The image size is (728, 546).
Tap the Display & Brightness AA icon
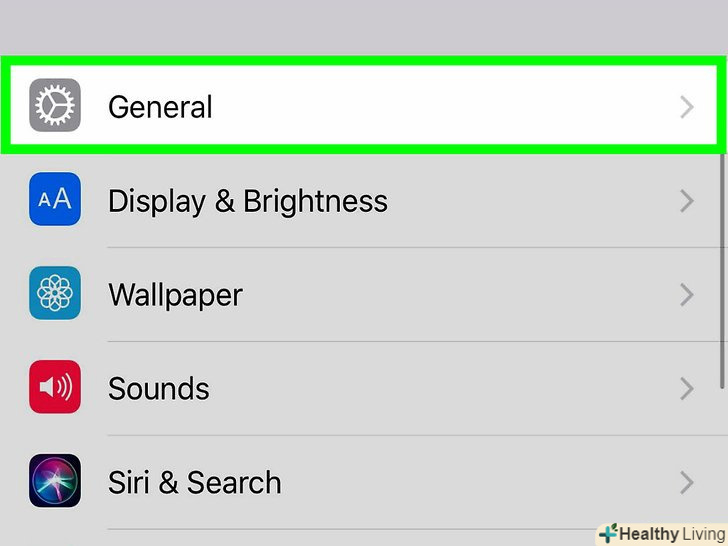click(x=54, y=199)
